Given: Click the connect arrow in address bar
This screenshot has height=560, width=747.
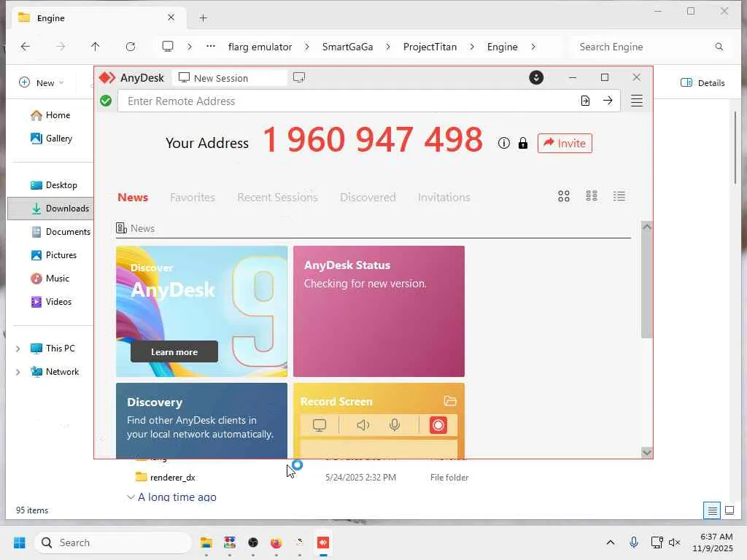Looking at the screenshot, I should [608, 101].
